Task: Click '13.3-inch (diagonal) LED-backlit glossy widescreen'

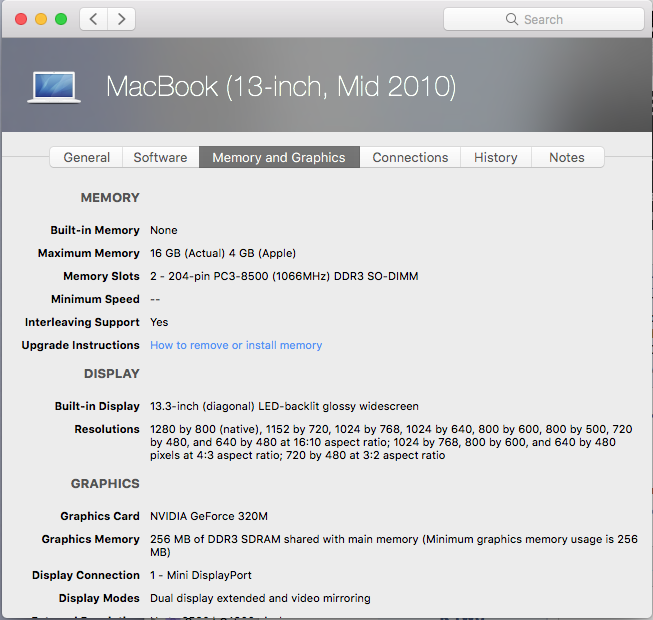Action: tap(284, 406)
